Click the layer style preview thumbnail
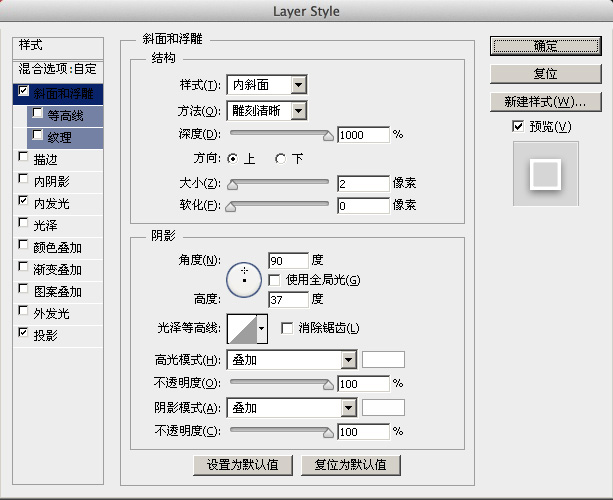Viewport: 613px width, 500px height. pos(546,174)
